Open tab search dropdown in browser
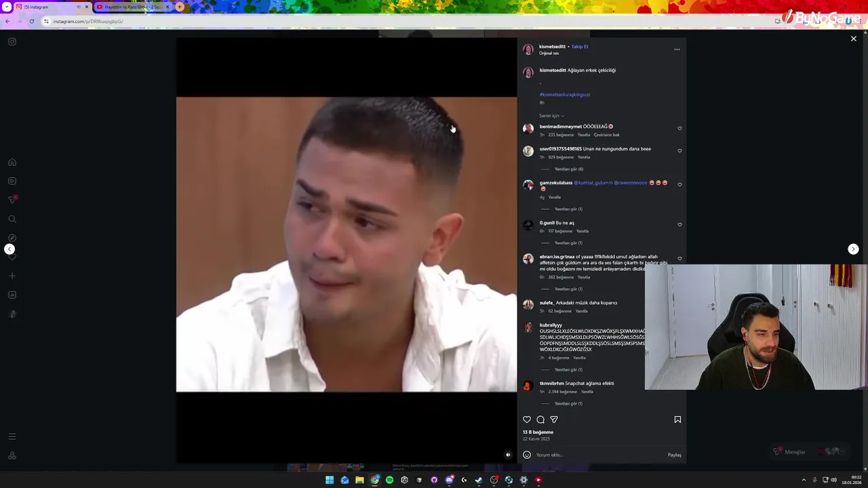Viewport: 868px width, 488px height. [x=7, y=7]
